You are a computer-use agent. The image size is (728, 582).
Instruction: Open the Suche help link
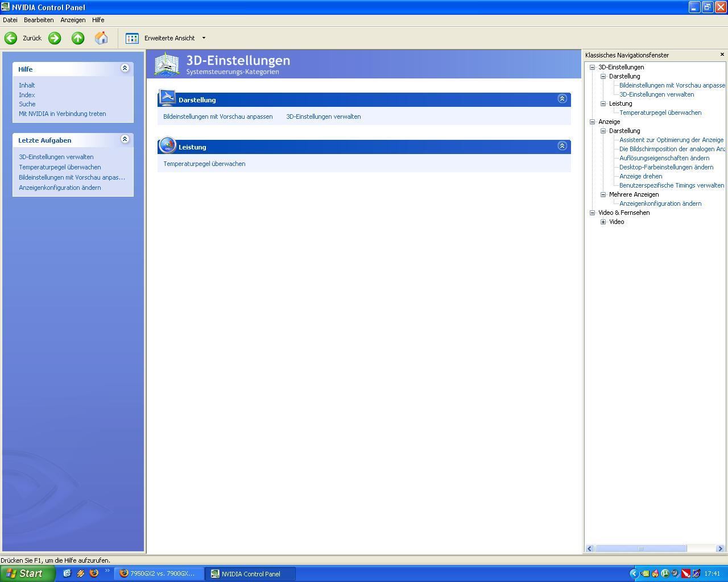point(27,104)
